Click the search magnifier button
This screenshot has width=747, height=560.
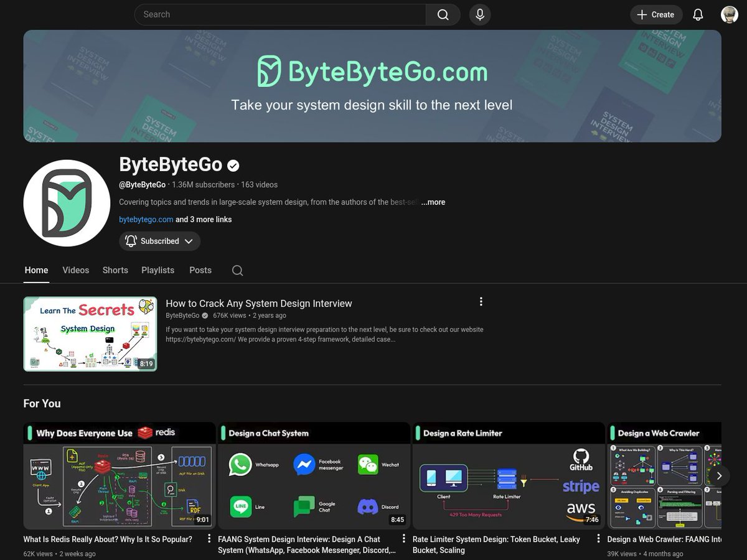443,14
